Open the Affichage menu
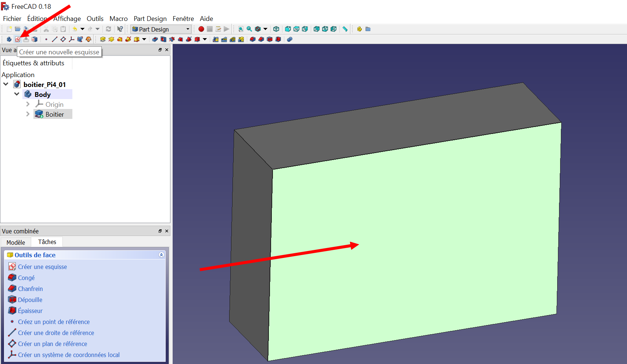 pos(67,18)
